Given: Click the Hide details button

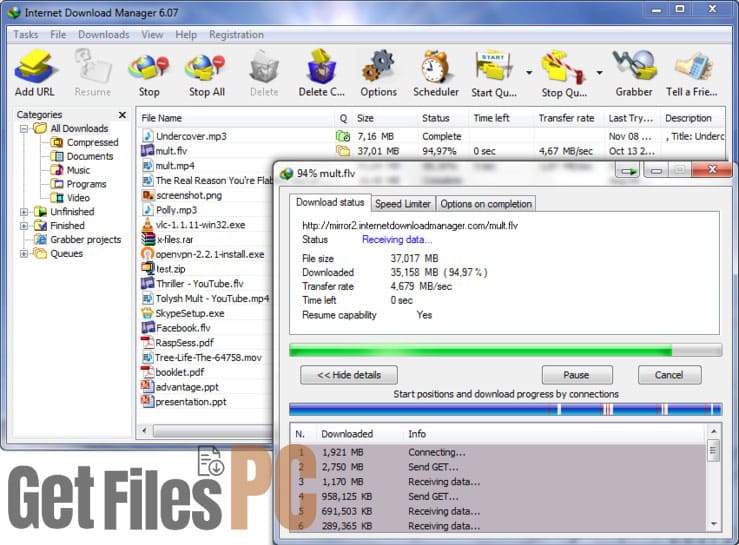Looking at the screenshot, I should coord(349,375).
